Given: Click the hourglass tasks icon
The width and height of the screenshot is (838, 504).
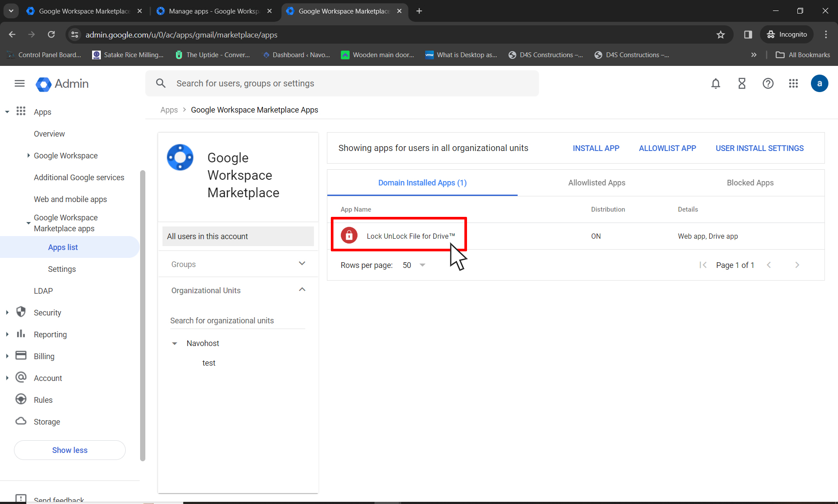Looking at the screenshot, I should [742, 83].
